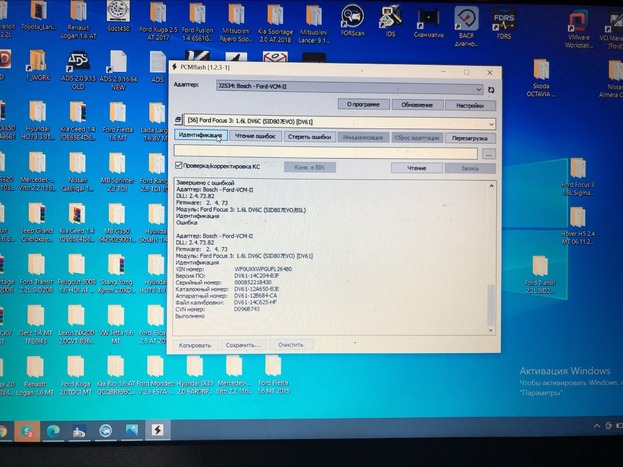Click the adapter refresh icon
Screen dimensions: 623x467
[491, 88]
